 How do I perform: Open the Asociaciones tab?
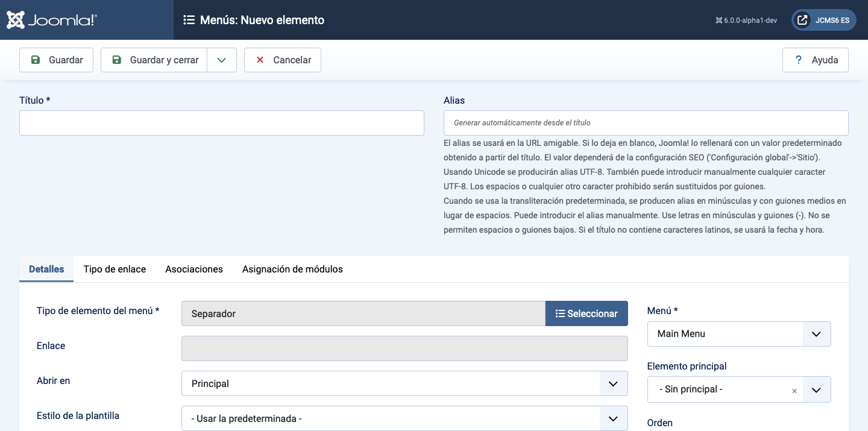pos(194,269)
